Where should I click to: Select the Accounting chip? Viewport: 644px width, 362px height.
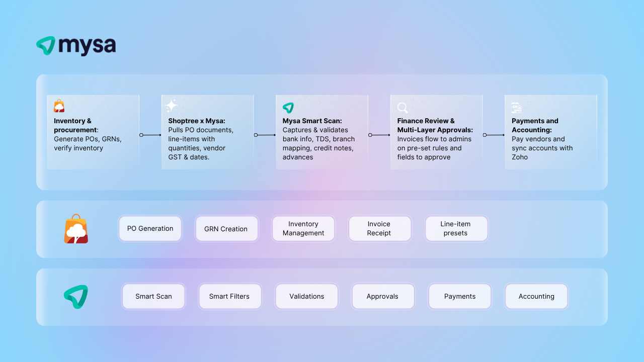[536, 296]
